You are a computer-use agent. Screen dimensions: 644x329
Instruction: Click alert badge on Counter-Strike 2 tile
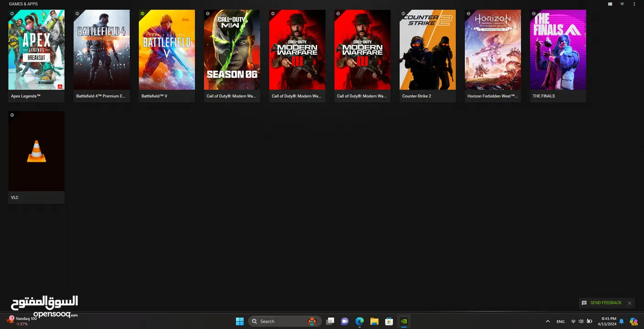(403, 14)
